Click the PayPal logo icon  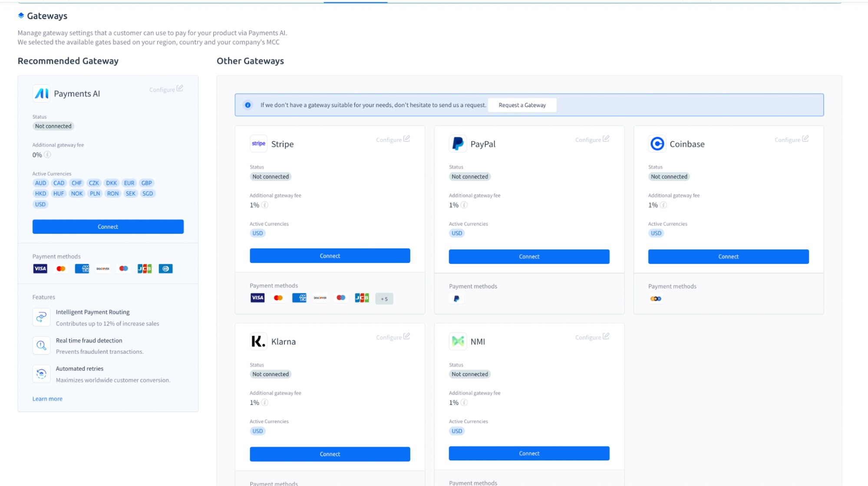tap(458, 144)
